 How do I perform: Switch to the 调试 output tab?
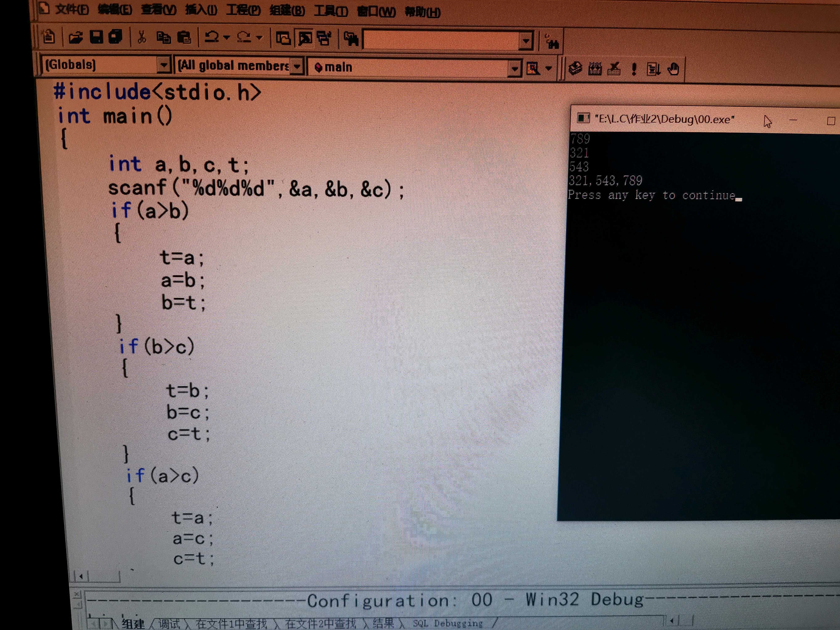coord(169,623)
